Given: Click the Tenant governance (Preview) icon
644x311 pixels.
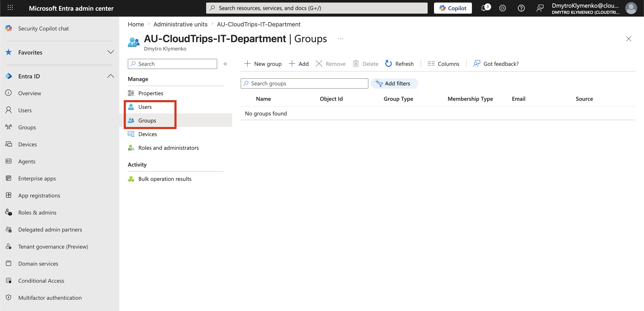Looking at the screenshot, I should [9, 246].
